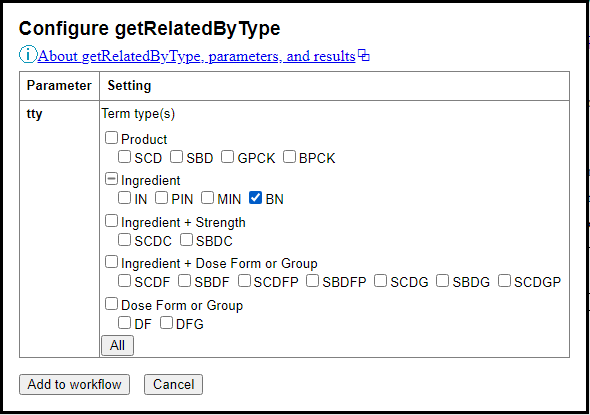The width and height of the screenshot is (590, 415).
Task: Check the BPCK term type
Action: pos(289,157)
